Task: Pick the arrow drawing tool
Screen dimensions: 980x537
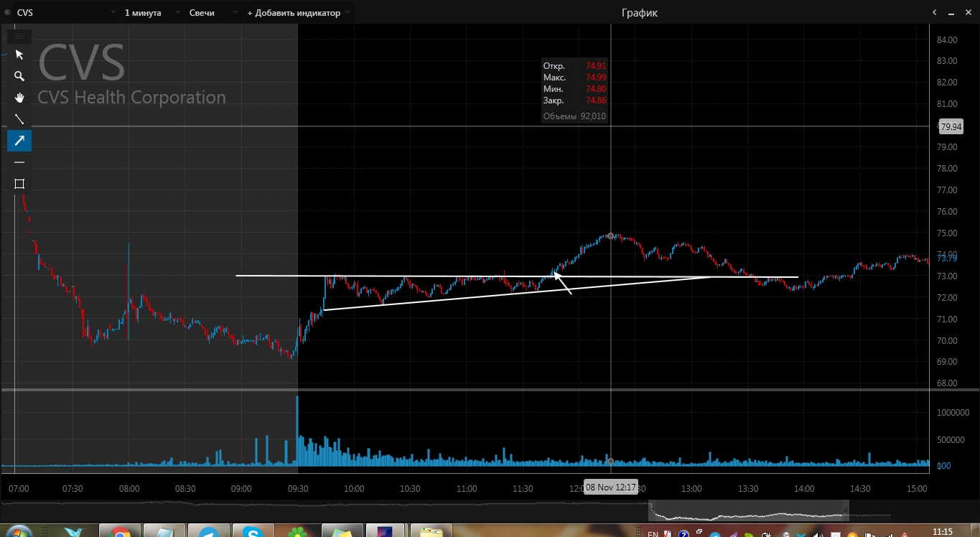Action: pos(19,141)
